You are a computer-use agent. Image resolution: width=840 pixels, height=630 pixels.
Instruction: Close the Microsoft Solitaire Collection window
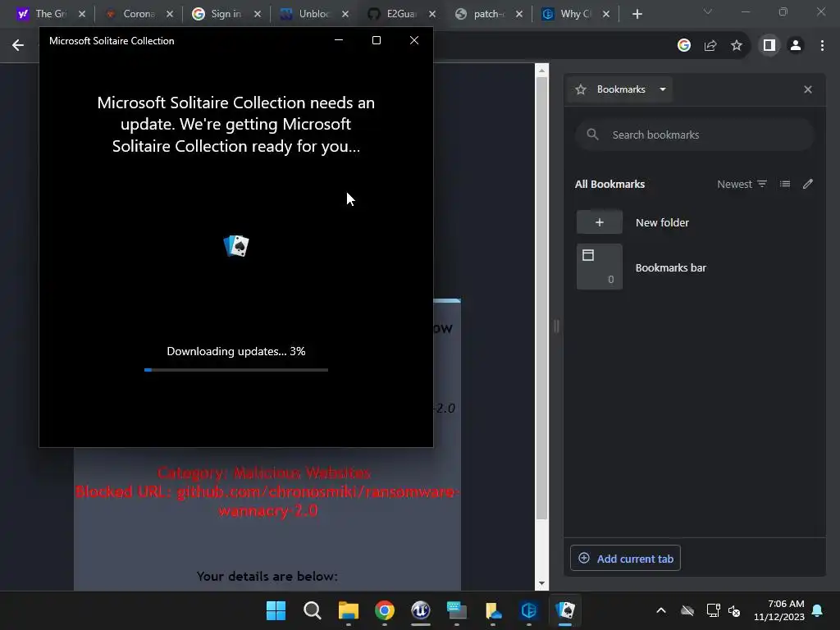tap(414, 40)
